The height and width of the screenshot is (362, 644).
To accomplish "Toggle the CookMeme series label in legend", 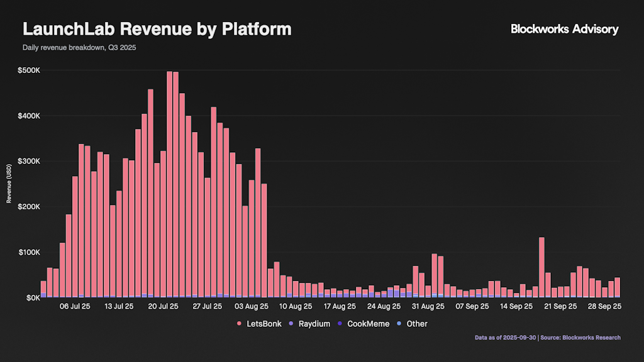I will [369, 324].
